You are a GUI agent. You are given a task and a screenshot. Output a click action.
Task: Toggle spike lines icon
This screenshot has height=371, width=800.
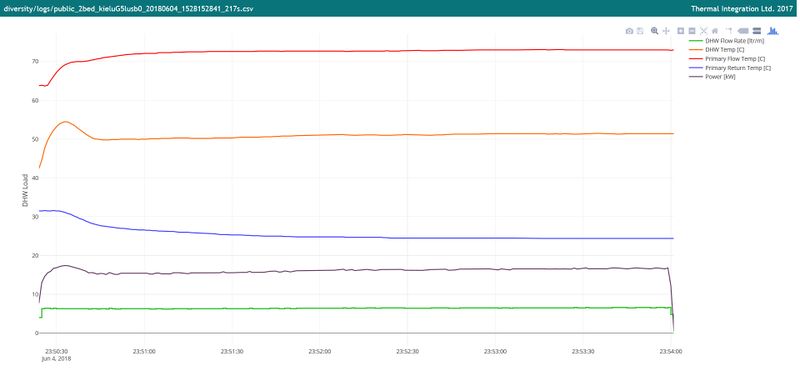coord(729,31)
